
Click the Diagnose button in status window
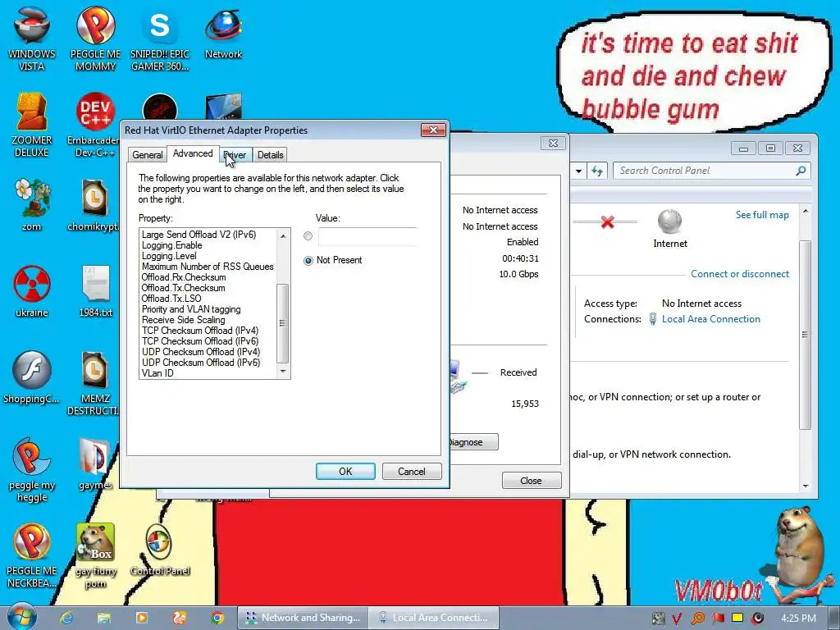pyautogui.click(x=473, y=442)
